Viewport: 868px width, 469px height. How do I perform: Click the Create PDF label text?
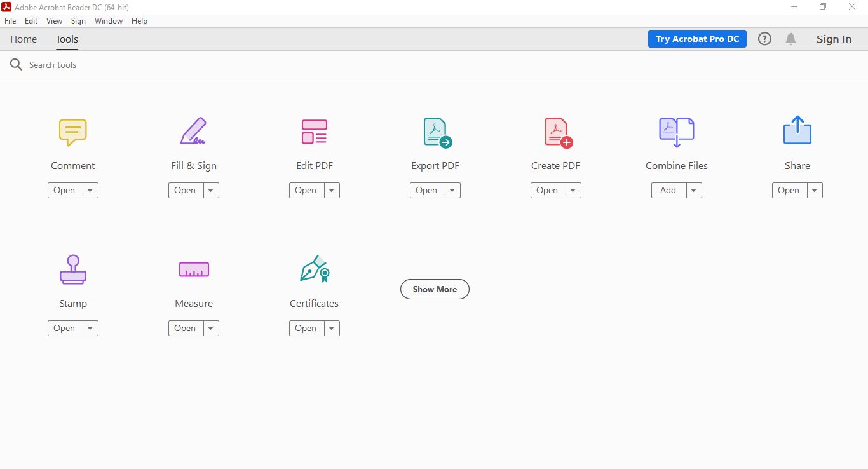tap(556, 166)
